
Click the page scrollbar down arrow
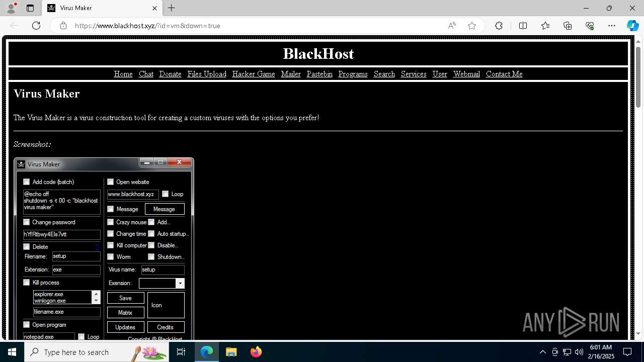click(x=638, y=333)
